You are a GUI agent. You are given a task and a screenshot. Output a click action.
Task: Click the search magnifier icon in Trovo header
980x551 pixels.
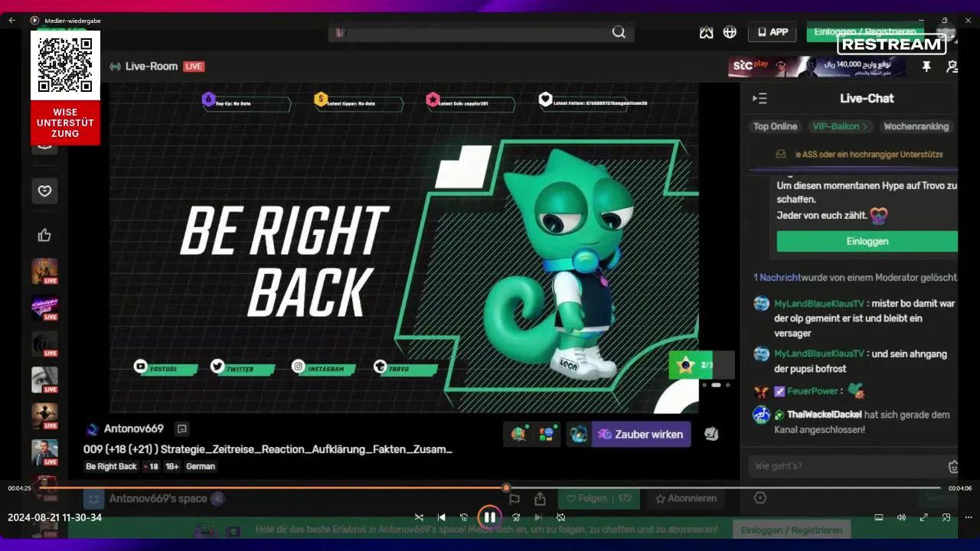click(619, 32)
